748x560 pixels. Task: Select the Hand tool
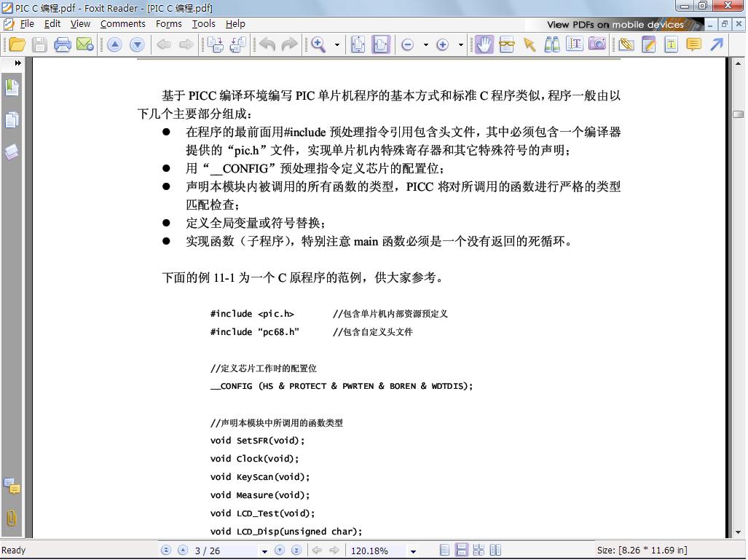click(x=484, y=44)
